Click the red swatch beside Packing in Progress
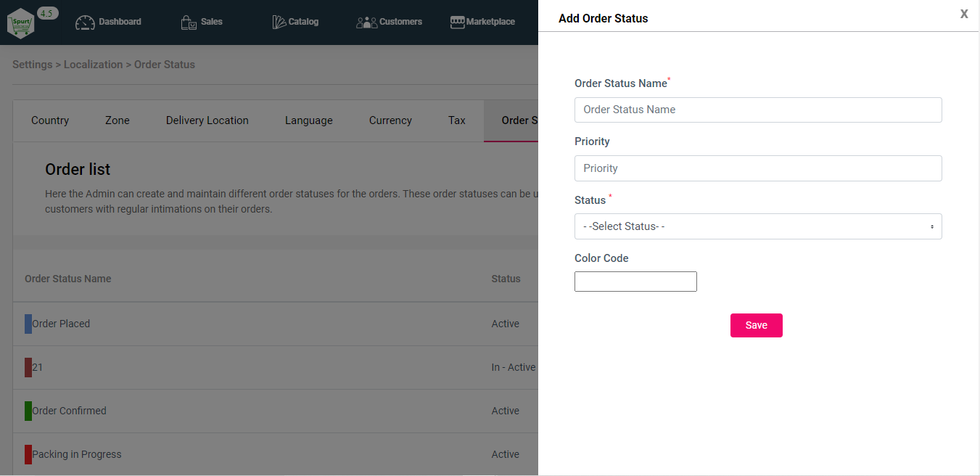 coord(28,454)
